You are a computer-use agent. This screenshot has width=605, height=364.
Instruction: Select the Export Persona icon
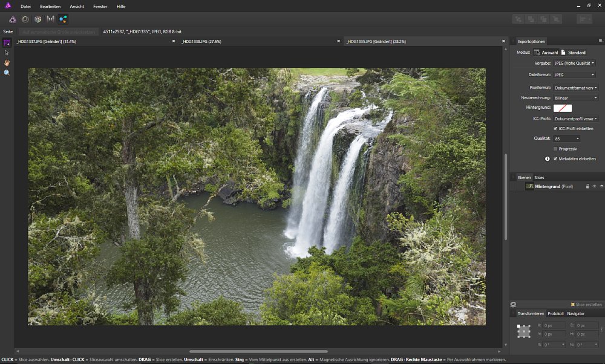(63, 19)
